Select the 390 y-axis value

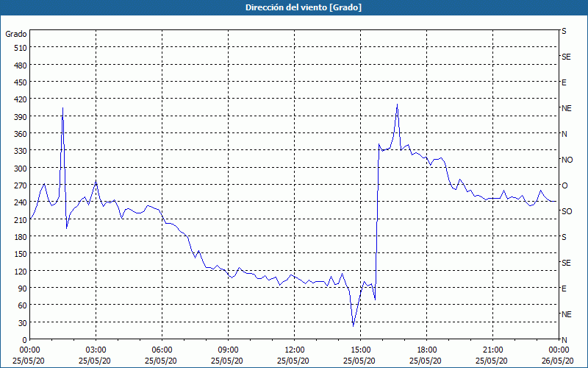(21, 117)
